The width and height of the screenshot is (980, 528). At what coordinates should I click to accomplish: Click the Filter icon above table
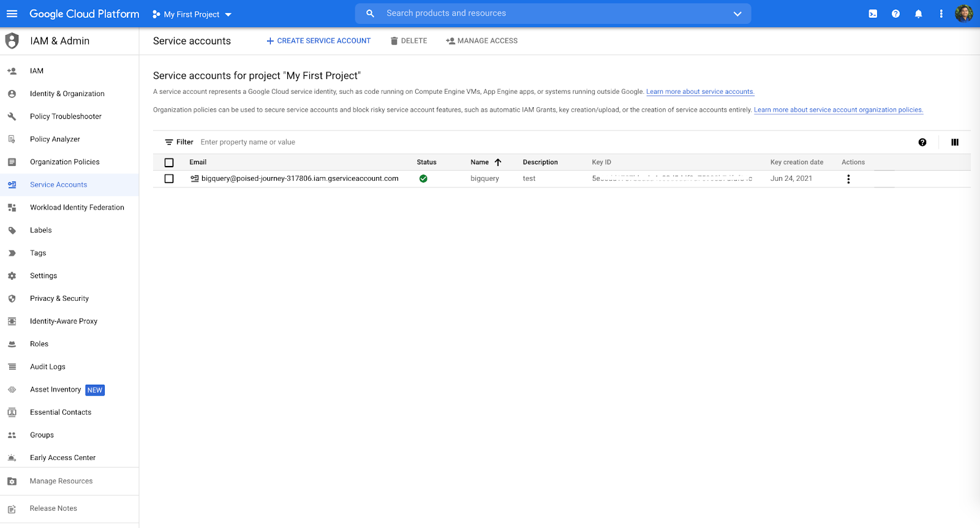[x=169, y=142]
